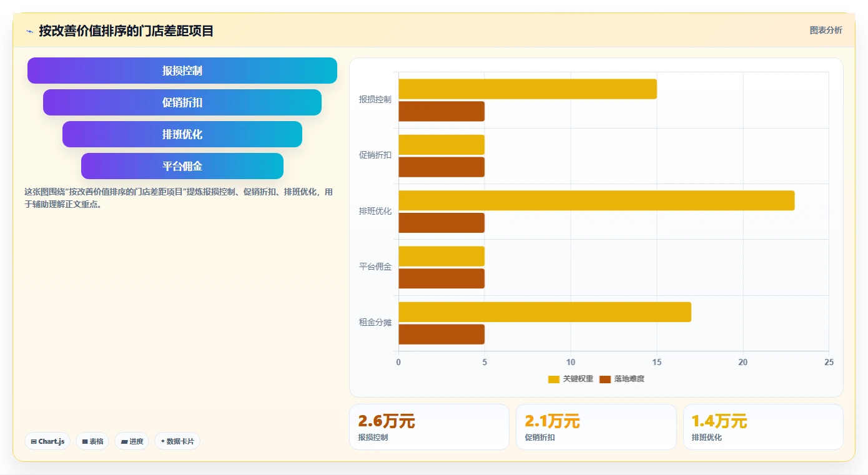Click the 表格 tag chip
The height and width of the screenshot is (475, 868).
[x=92, y=441]
